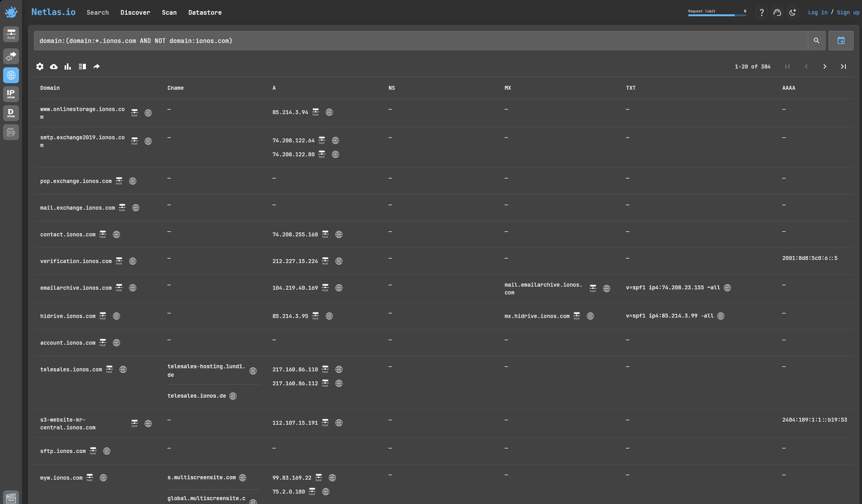Click AAAA value 2001:8d8:5c0:6::5

point(810,258)
